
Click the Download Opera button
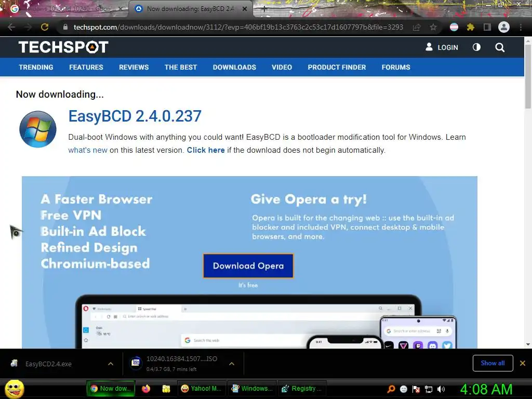coord(248,265)
